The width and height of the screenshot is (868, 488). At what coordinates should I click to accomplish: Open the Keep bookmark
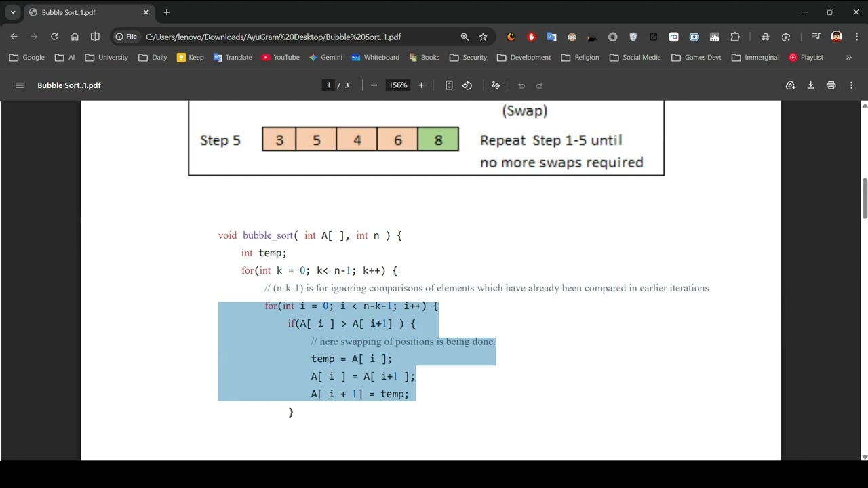pos(190,58)
